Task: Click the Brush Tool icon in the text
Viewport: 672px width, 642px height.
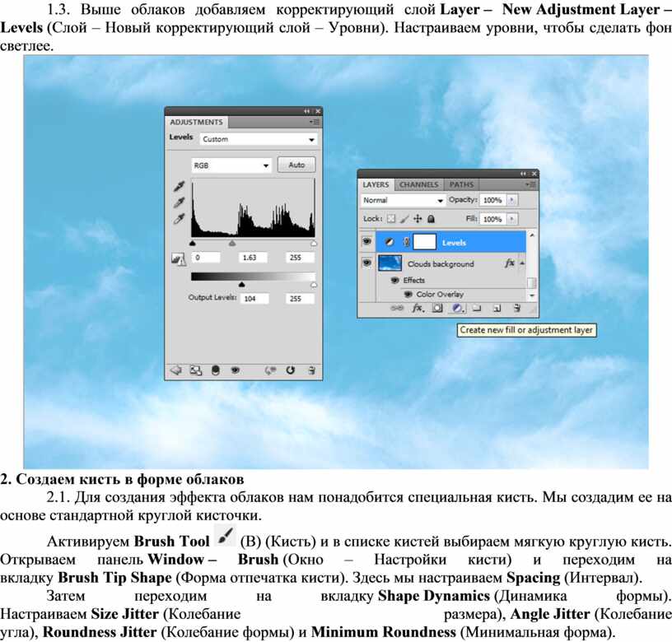Action: 225,535
